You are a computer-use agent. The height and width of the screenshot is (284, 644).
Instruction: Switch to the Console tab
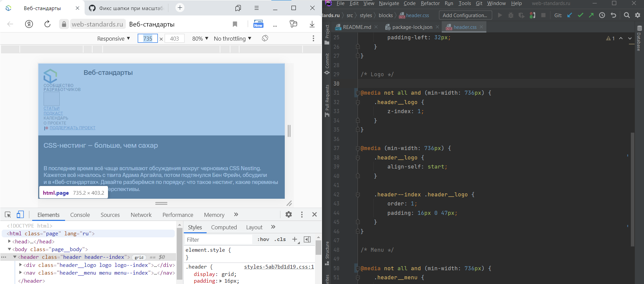80,215
